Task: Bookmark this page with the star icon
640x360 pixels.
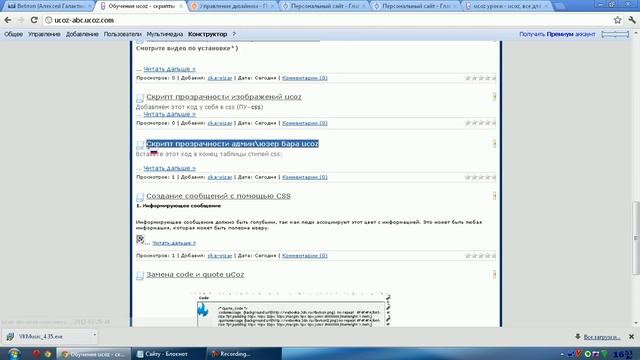Action: click(618, 20)
